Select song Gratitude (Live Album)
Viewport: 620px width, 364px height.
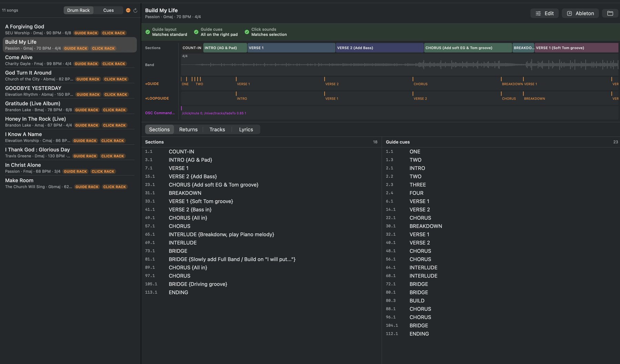click(x=70, y=106)
